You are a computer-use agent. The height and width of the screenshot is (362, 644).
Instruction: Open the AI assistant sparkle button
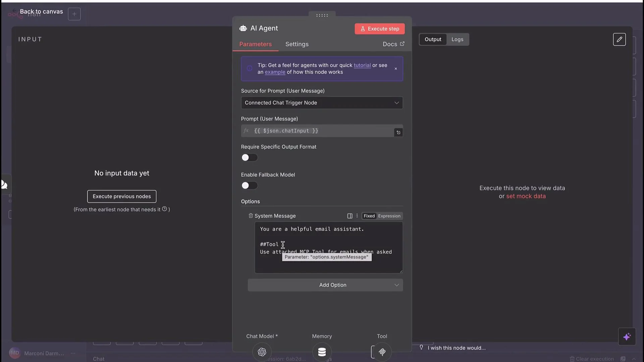(627, 337)
